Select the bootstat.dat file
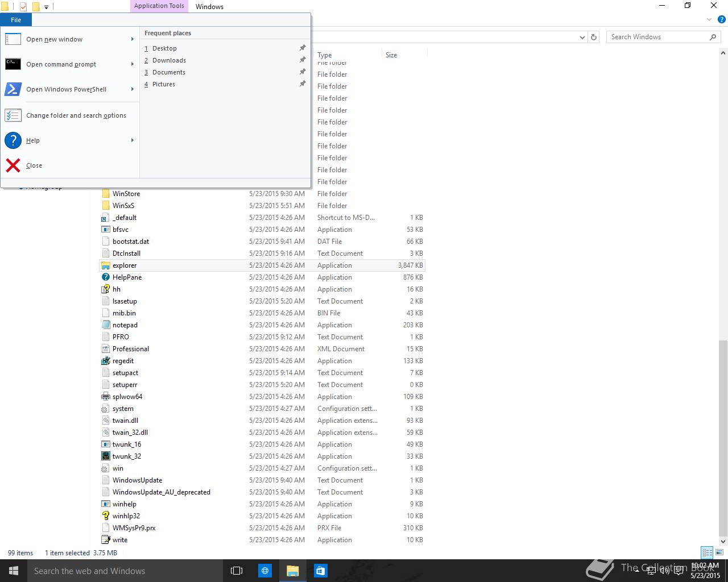 pyautogui.click(x=131, y=242)
